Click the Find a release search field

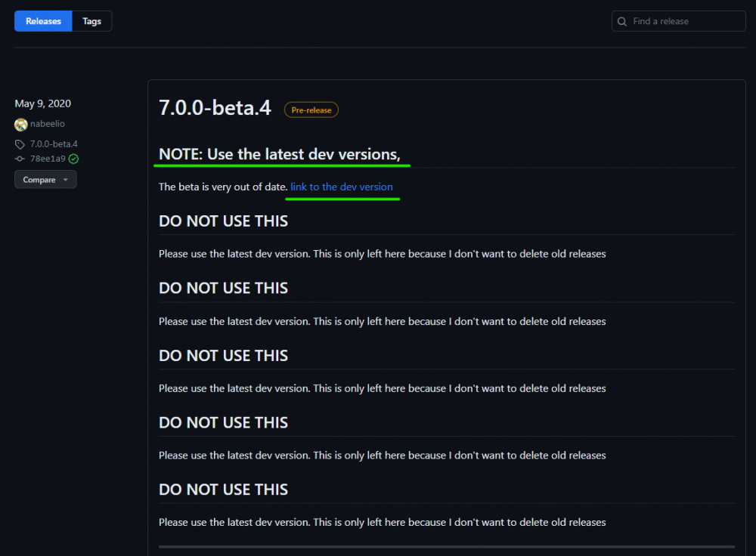pyautogui.click(x=684, y=21)
